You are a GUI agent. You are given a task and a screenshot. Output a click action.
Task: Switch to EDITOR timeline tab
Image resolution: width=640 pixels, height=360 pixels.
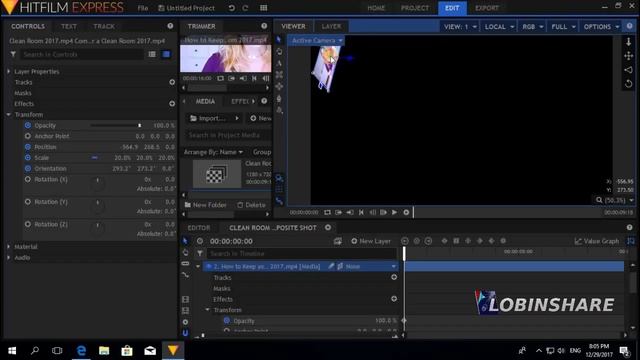tap(199, 228)
